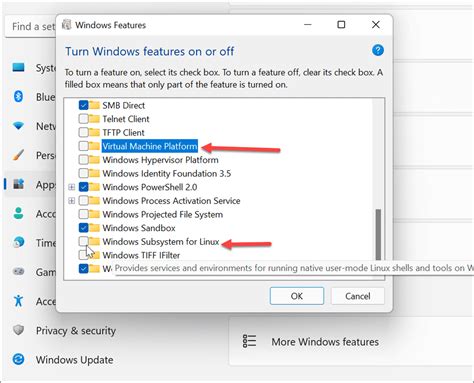This screenshot has width=474, height=383.
Task: Minimize the Windows Features dialog
Action: point(307,25)
